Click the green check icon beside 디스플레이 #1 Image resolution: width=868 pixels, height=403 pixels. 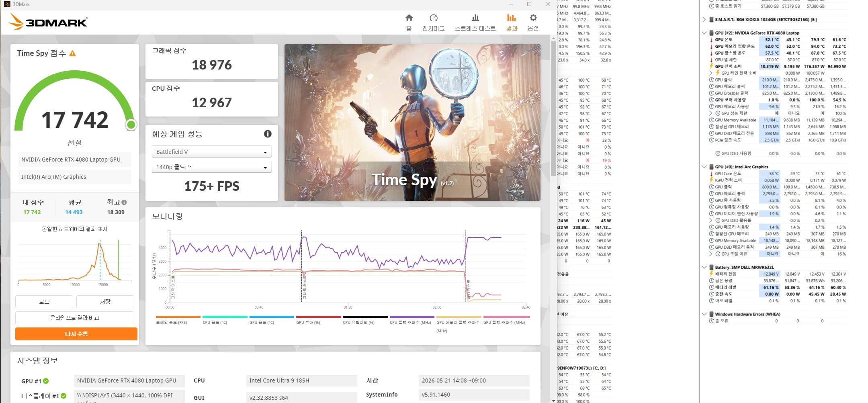pos(63,396)
